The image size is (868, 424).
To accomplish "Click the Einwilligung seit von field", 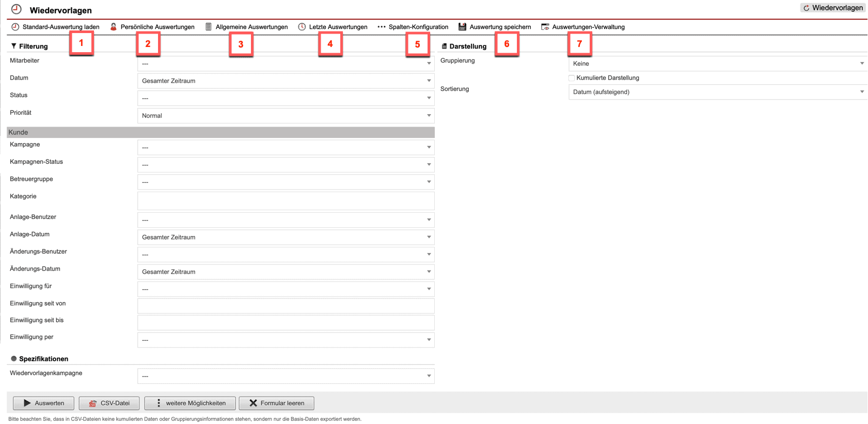I will (x=286, y=306).
